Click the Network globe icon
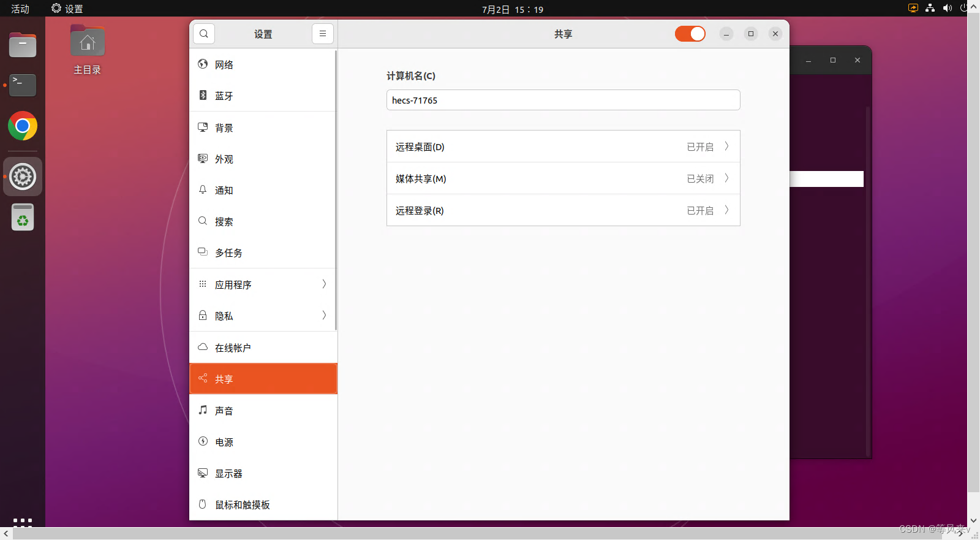 point(203,64)
